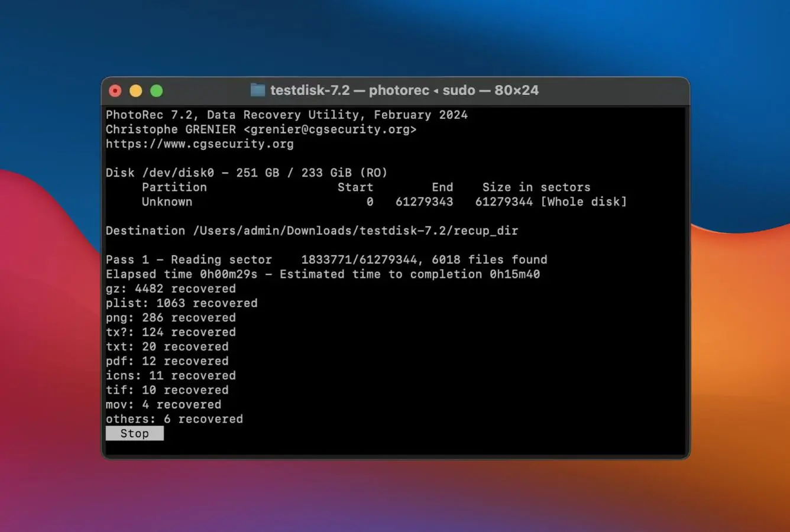Click the "icns: 11 recovered" line

(x=171, y=375)
